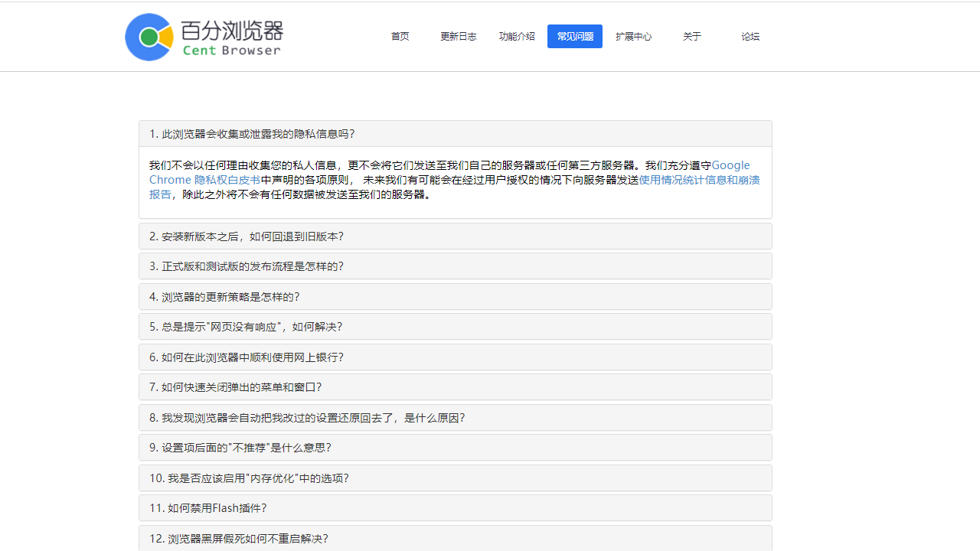The width and height of the screenshot is (980, 551).
Task: Collapse question 1 about privacy information
Action: (x=252, y=134)
